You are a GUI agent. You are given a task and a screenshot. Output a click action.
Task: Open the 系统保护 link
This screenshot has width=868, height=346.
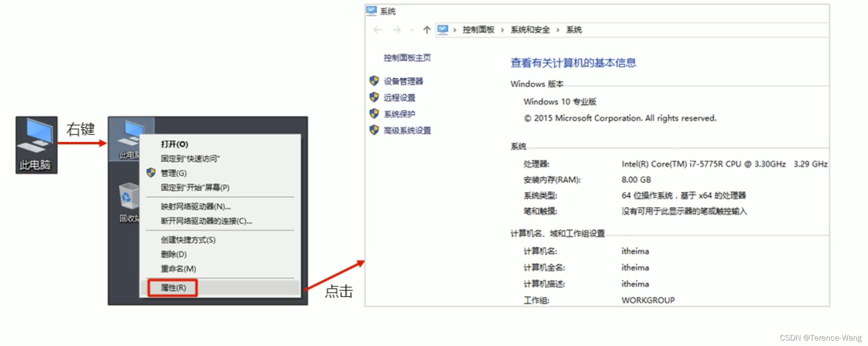[x=399, y=114]
